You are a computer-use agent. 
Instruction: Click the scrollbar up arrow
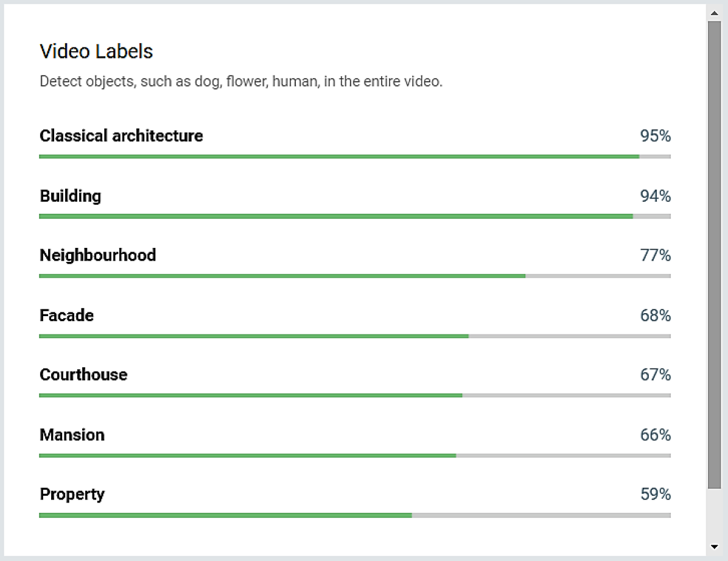coord(714,12)
